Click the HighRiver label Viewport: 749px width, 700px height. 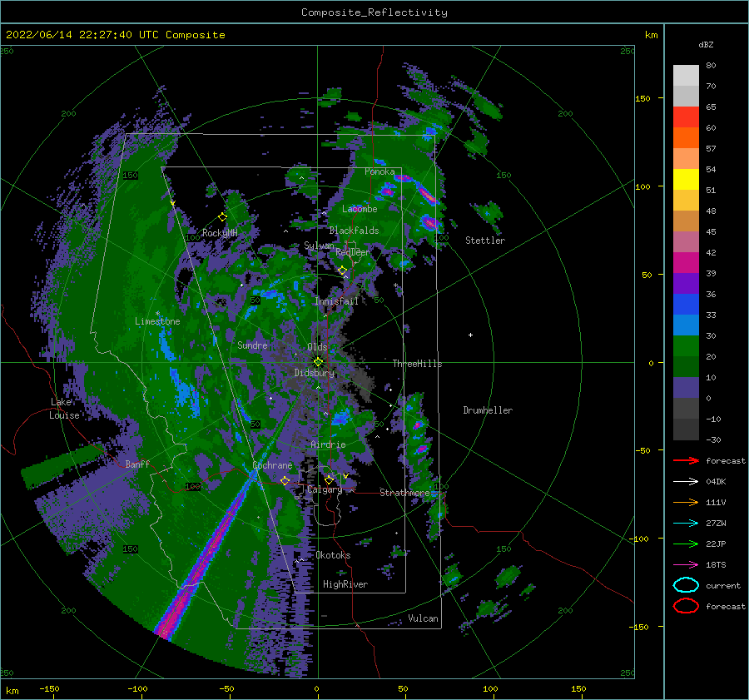345,584
